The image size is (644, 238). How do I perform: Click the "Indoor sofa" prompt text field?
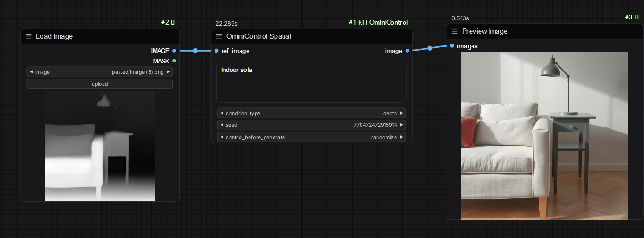(x=311, y=82)
